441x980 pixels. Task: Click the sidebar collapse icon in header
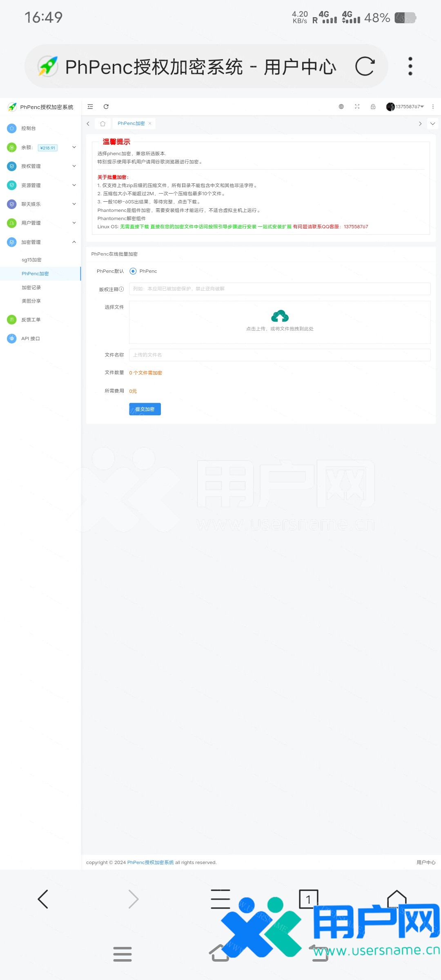point(90,107)
